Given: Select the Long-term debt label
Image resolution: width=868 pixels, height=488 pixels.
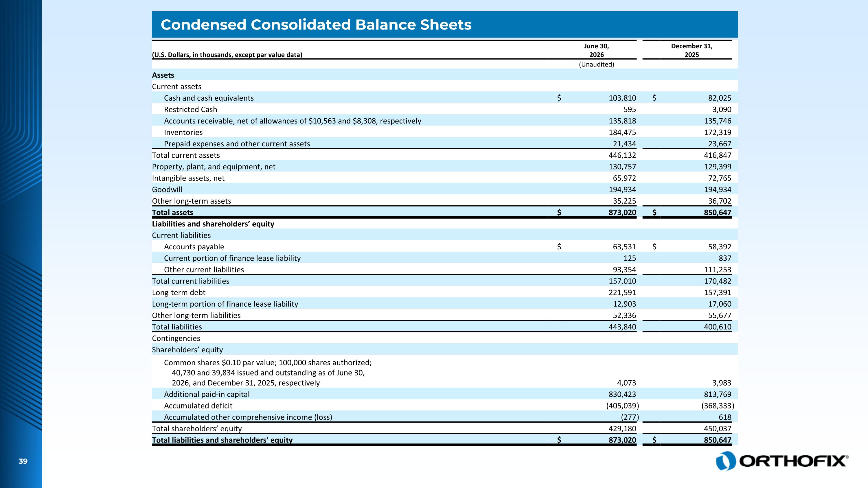Looking at the screenshot, I should 179,293.
